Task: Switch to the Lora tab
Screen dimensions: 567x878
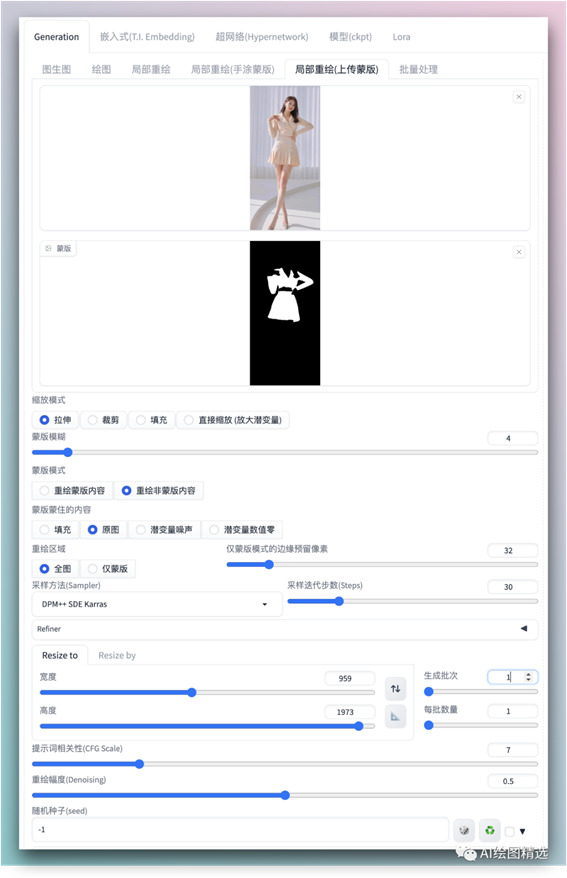Action: (x=401, y=37)
